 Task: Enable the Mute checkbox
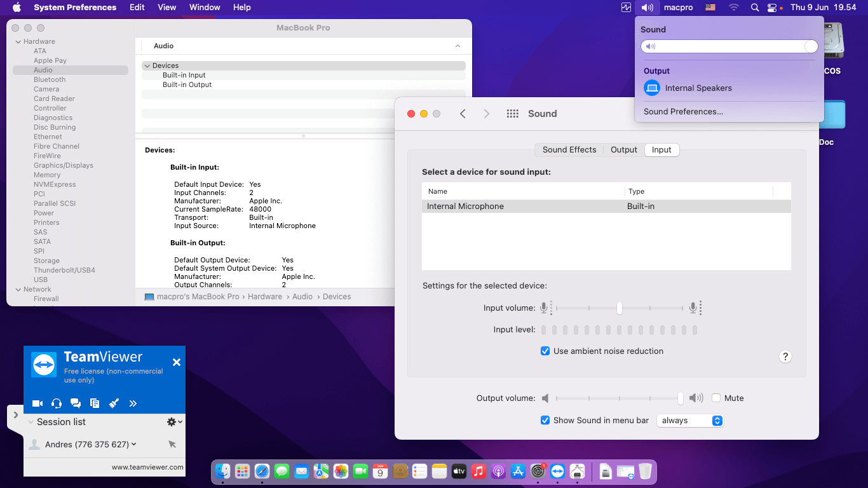tap(716, 398)
